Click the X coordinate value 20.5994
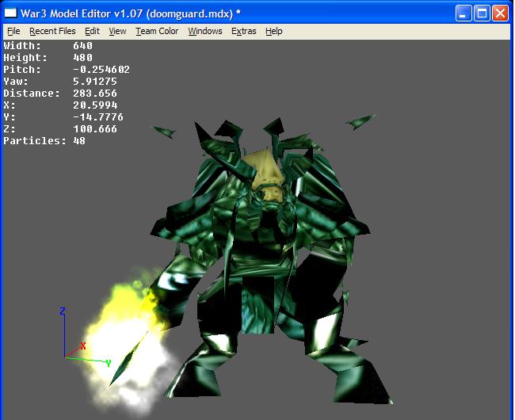 (95, 105)
